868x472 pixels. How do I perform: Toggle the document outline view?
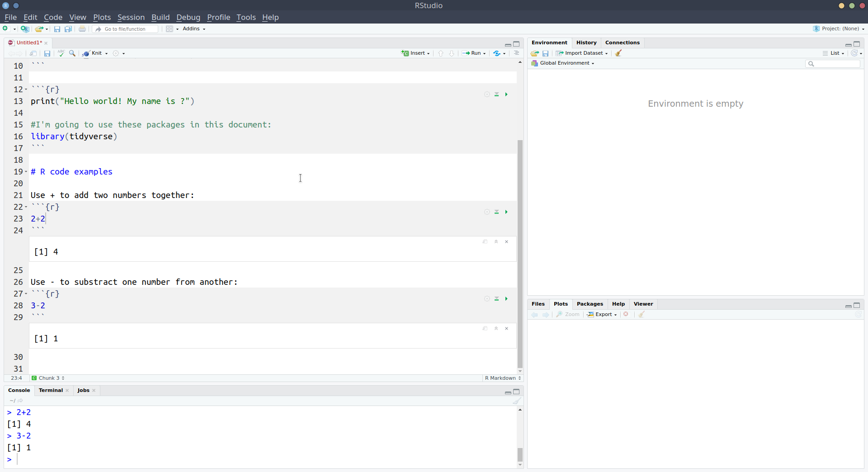[516, 53]
